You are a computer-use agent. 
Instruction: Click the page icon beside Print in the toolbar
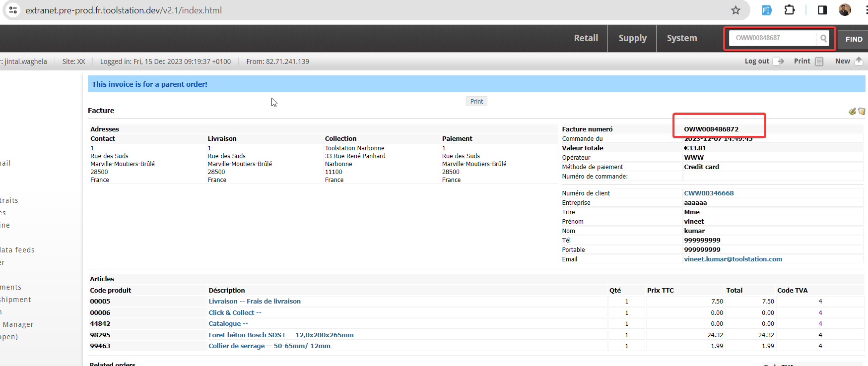[x=819, y=61]
